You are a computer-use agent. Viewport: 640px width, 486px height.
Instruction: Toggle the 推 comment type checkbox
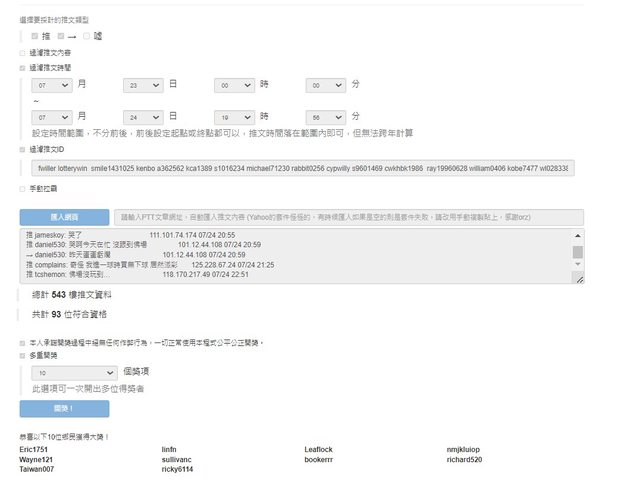click(35, 36)
